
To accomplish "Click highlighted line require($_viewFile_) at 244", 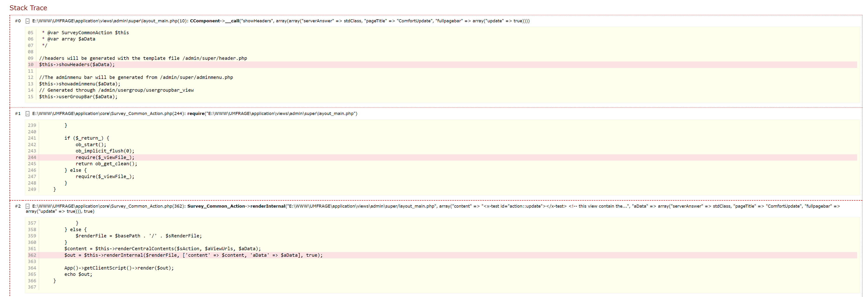I will click(105, 157).
